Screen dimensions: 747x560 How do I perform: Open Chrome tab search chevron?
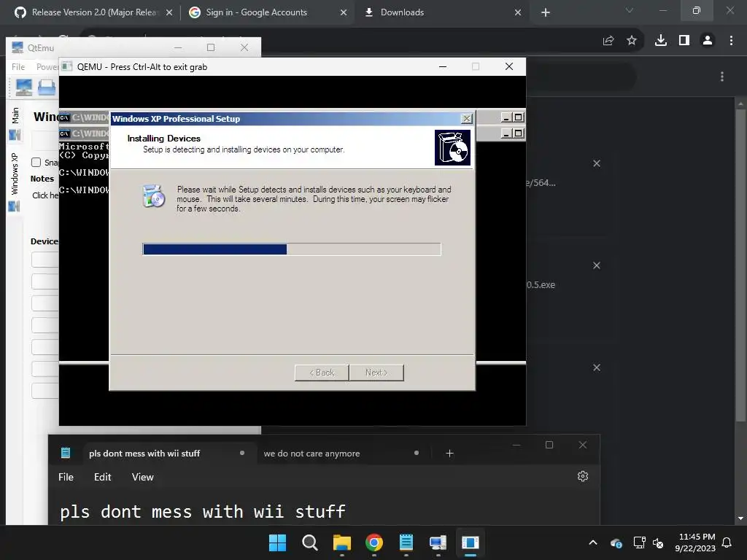[630, 10]
